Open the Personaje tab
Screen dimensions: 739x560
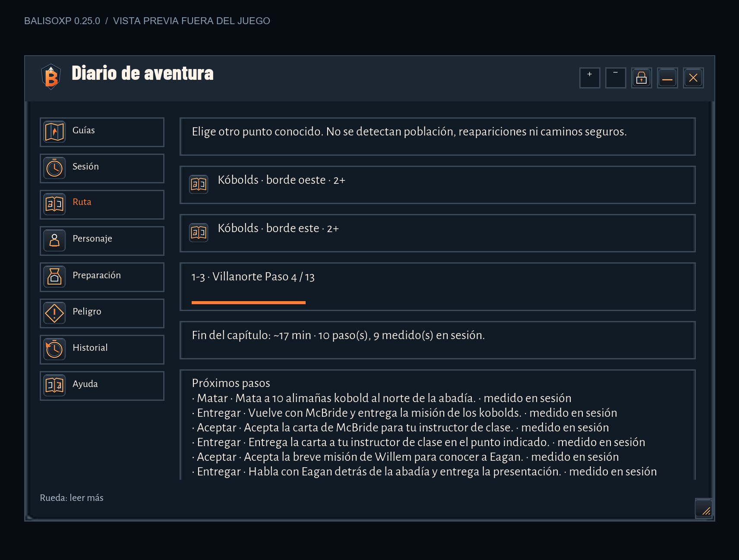(102, 241)
